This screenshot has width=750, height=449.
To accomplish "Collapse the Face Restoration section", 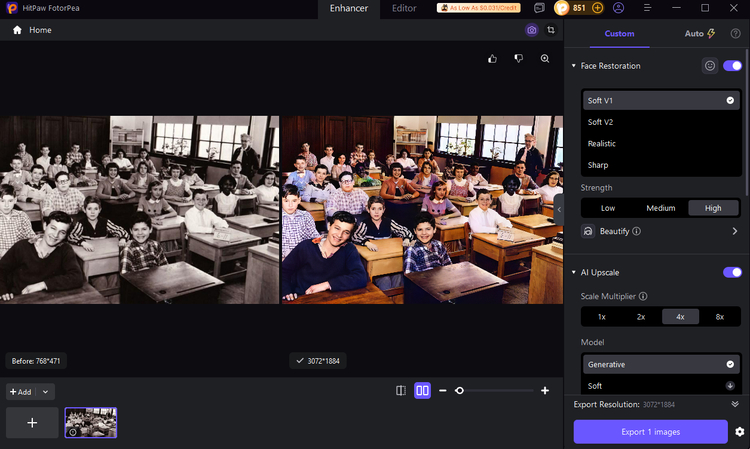I will 574,66.
